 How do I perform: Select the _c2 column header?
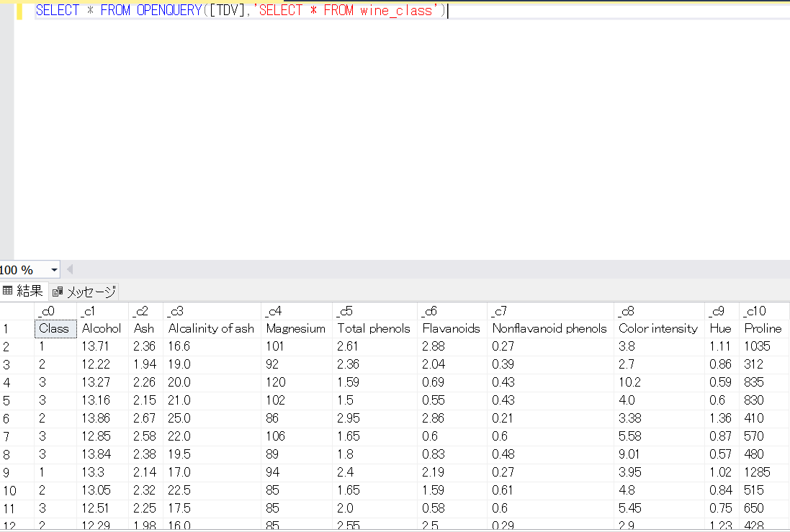coord(146,311)
